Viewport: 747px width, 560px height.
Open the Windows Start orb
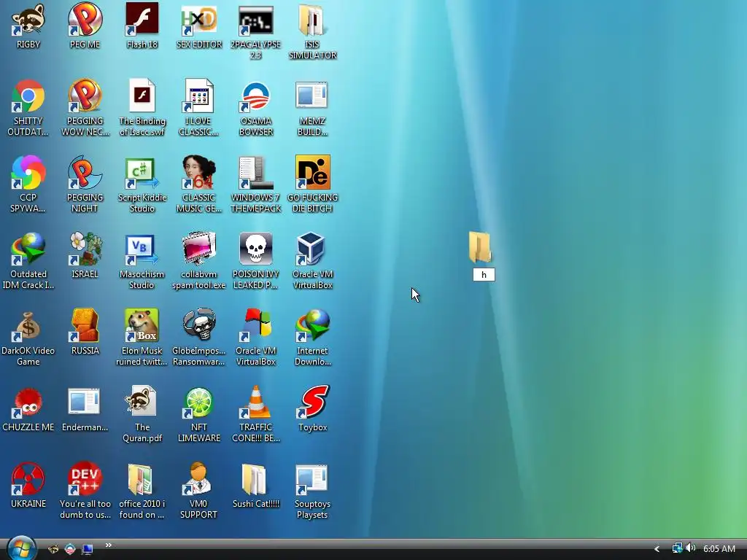(x=21, y=548)
